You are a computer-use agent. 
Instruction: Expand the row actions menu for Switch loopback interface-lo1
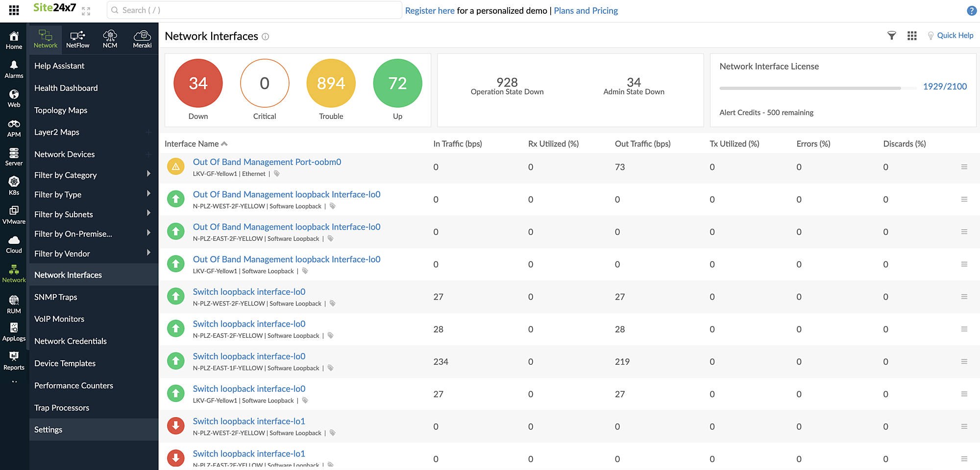[x=965, y=426]
